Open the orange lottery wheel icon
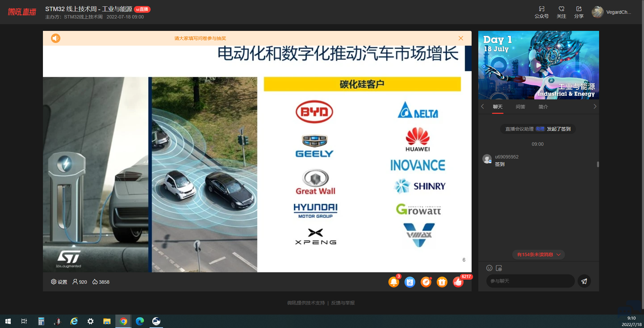The image size is (644, 328). pos(426,282)
